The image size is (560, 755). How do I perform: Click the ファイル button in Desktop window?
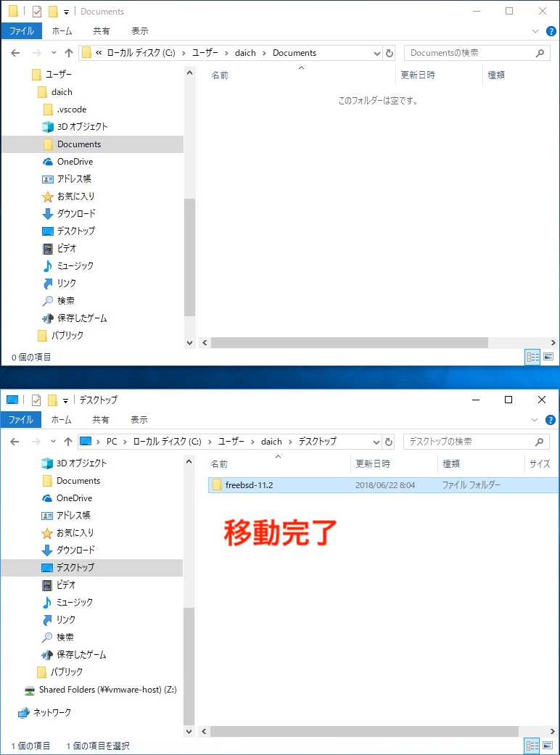click(21, 420)
